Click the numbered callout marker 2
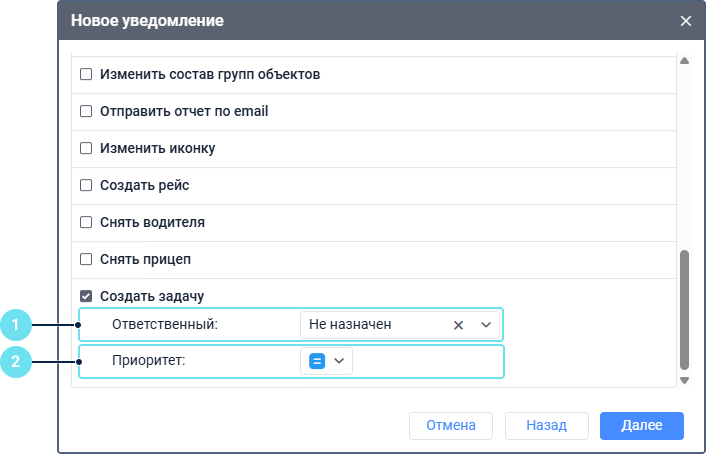This screenshot has height=454, width=706. [17, 362]
